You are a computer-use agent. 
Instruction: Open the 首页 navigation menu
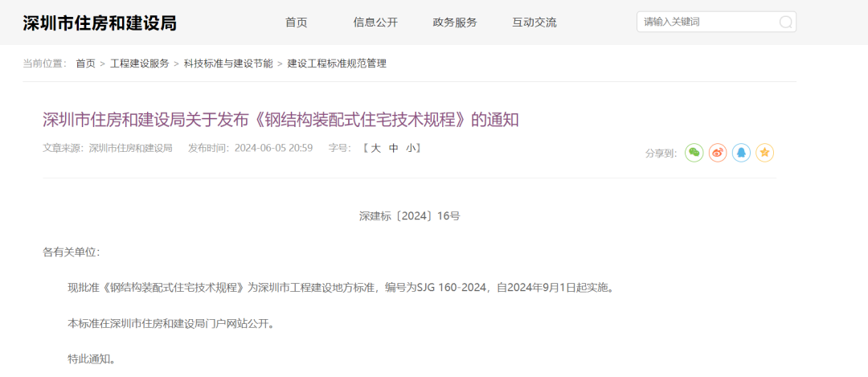coord(296,23)
